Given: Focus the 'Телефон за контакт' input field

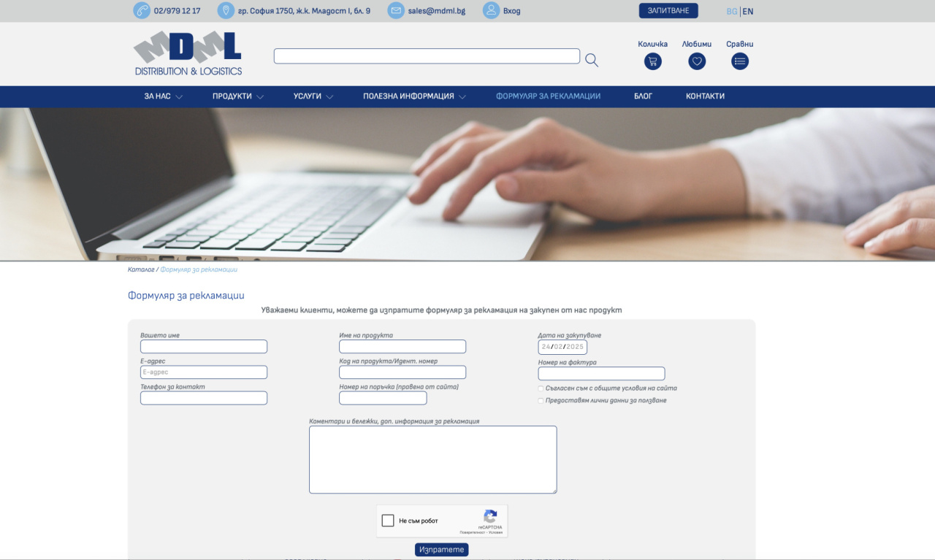Looking at the screenshot, I should click(x=204, y=398).
